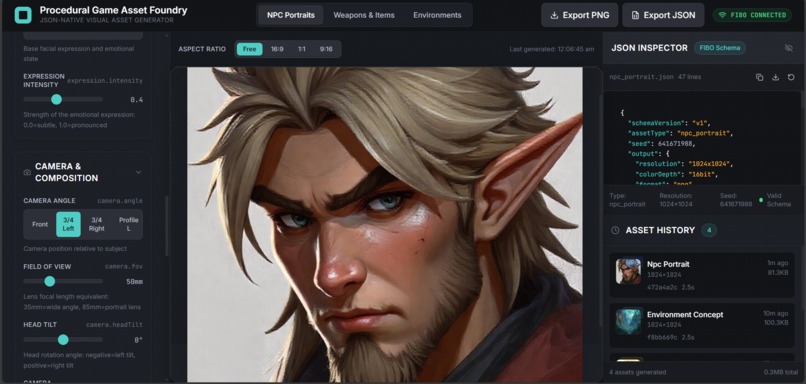The width and height of the screenshot is (806, 384).
Task: Click the camera icon beside Camera & Composition
Action: pyautogui.click(x=27, y=172)
